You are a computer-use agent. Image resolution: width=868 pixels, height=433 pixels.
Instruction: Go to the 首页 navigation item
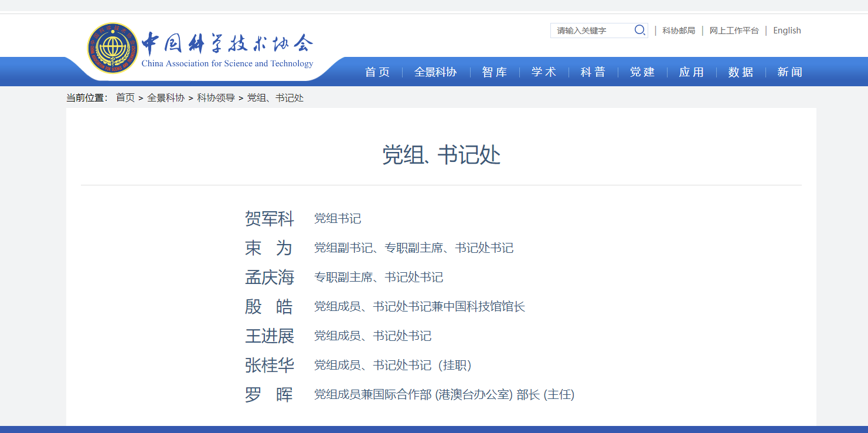pyautogui.click(x=377, y=72)
